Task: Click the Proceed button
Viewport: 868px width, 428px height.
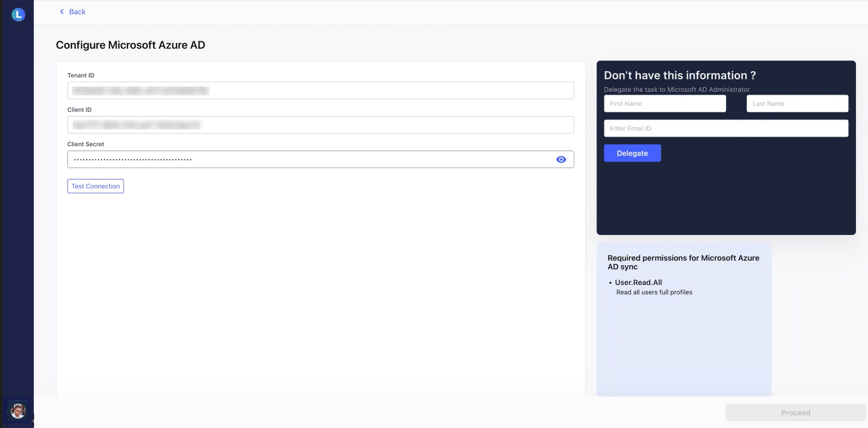Action: 796,413
